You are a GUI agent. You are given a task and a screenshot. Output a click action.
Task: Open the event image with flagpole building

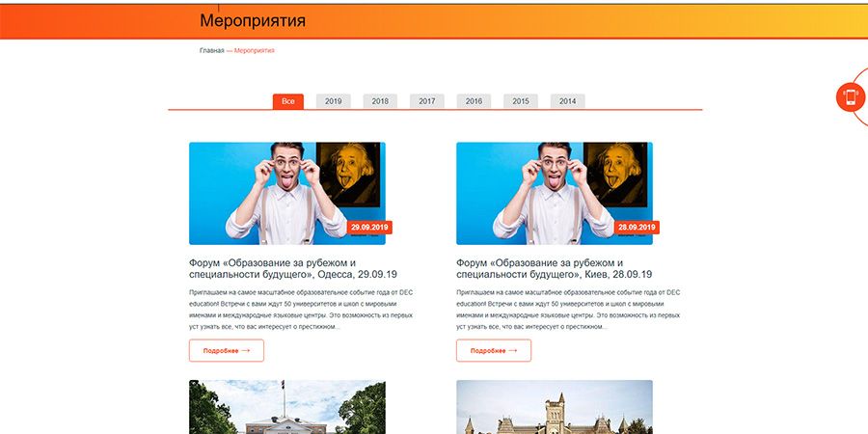[x=287, y=407]
